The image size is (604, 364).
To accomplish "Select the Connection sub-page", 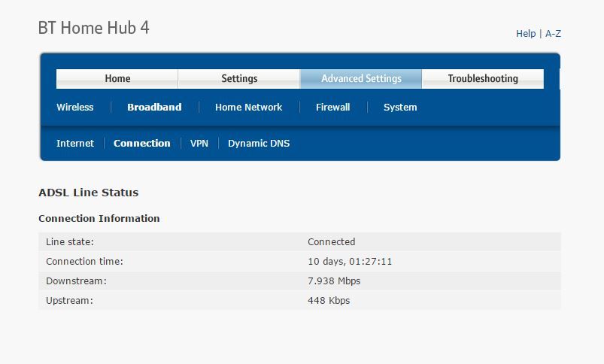I will click(x=141, y=144).
